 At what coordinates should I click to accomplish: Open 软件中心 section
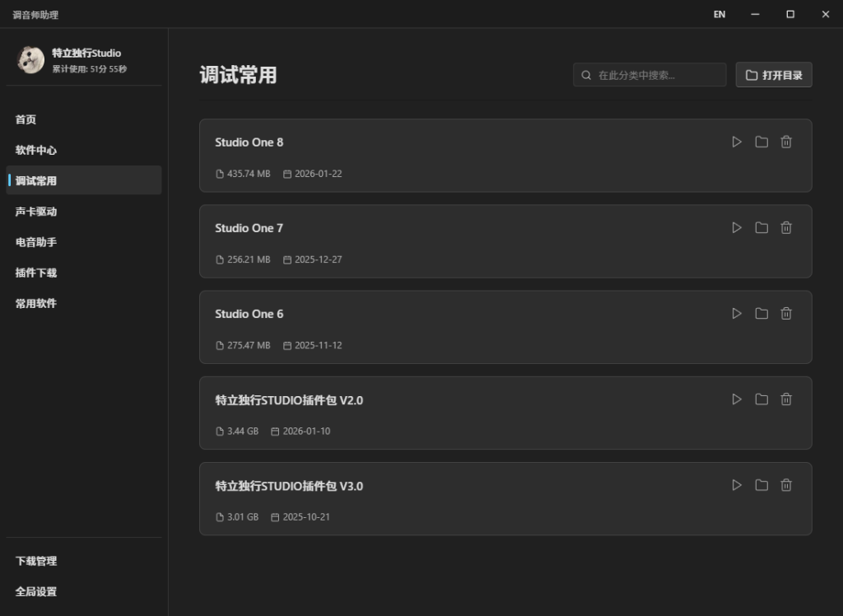click(36, 150)
